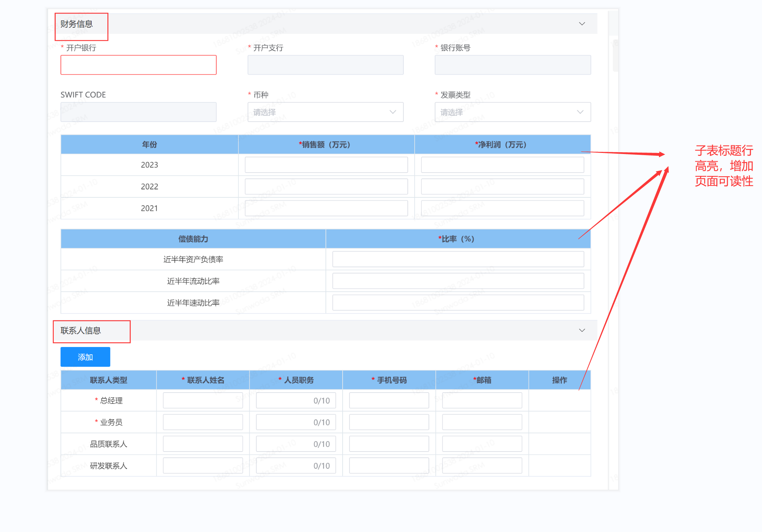Collapse the 财务信息 section chevron

point(582,24)
